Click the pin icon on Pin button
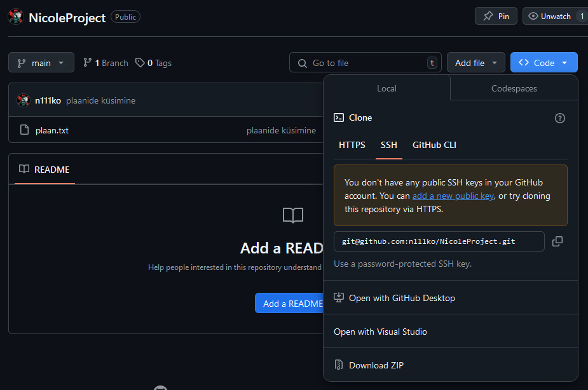The width and height of the screenshot is (588, 390). [x=488, y=16]
